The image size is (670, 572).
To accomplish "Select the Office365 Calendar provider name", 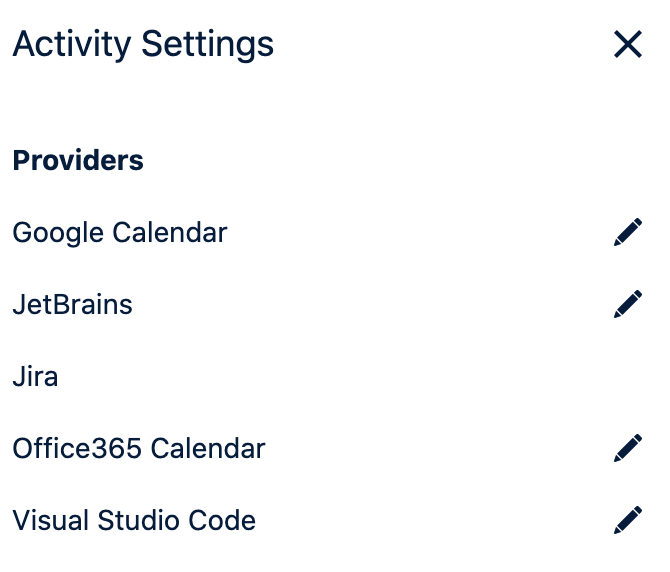I will (139, 448).
